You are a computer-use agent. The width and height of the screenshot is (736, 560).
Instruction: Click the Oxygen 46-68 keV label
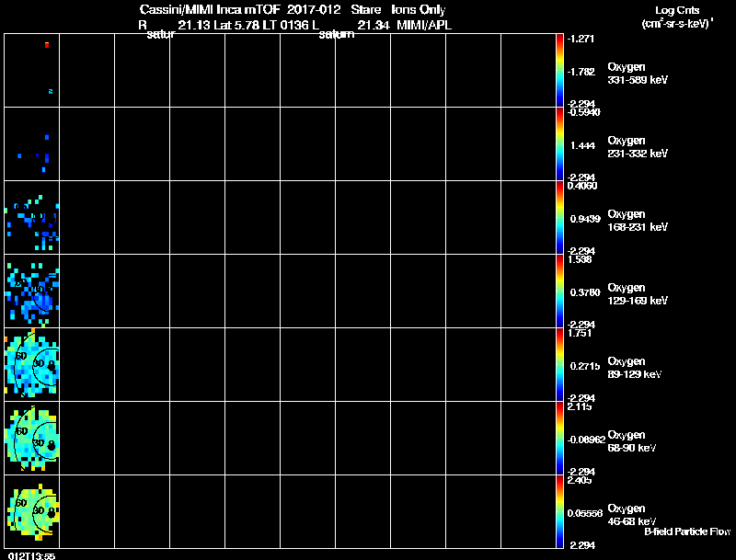tap(632, 515)
